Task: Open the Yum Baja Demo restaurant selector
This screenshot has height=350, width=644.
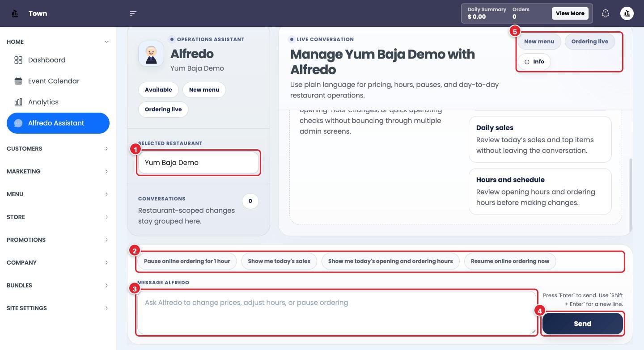Action: point(199,163)
